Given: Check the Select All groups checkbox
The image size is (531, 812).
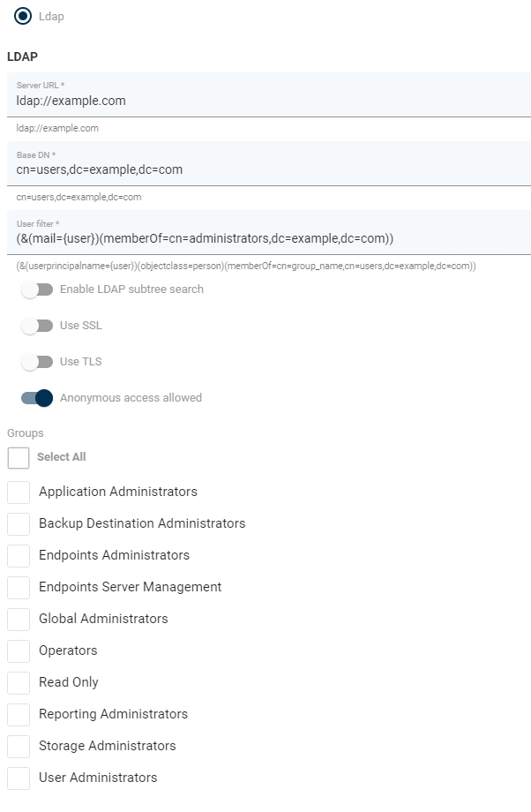Looking at the screenshot, I should [19, 457].
